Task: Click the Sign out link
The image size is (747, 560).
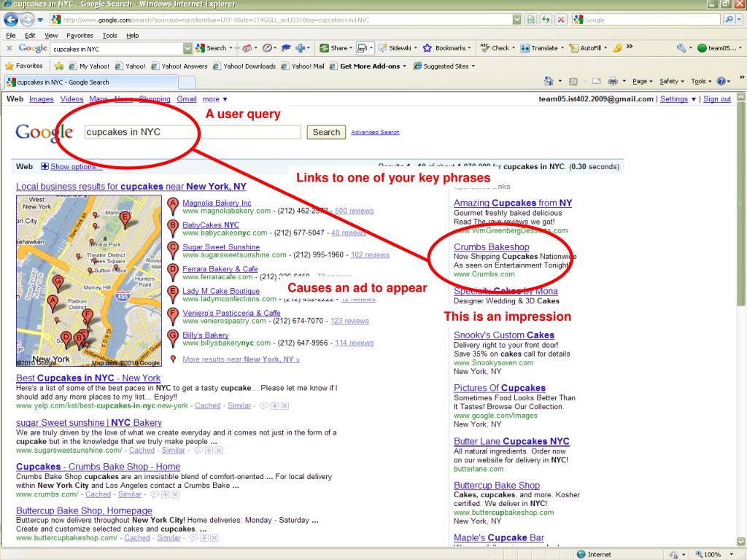Action: point(717,99)
